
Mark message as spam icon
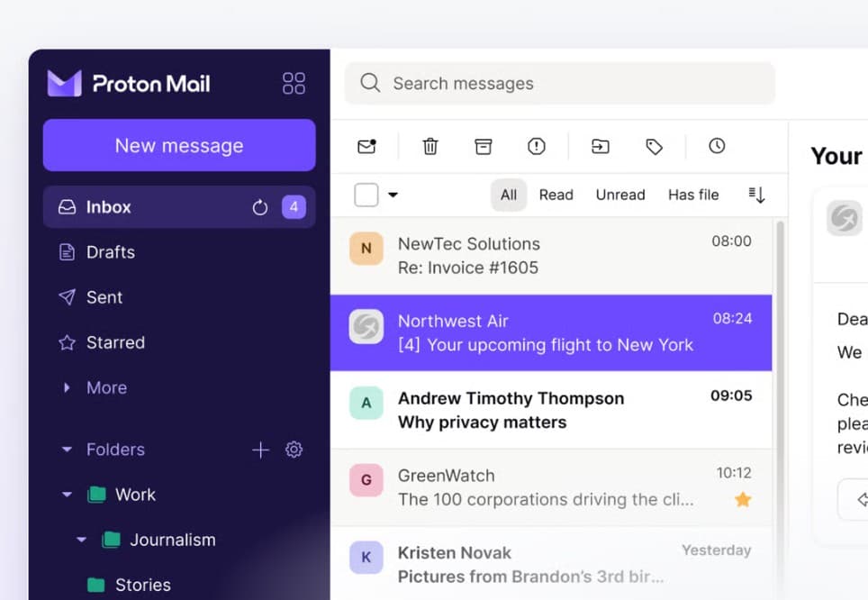536,146
